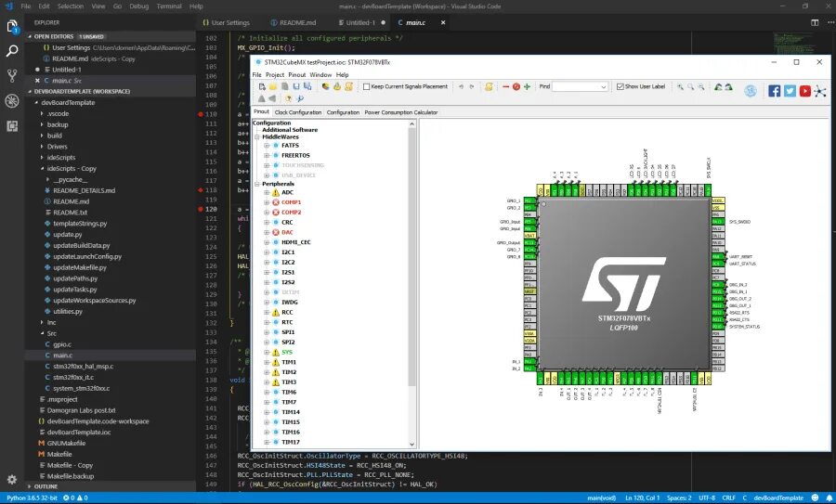
Task: Open notifications bell in the status bar
Action: 829,498
